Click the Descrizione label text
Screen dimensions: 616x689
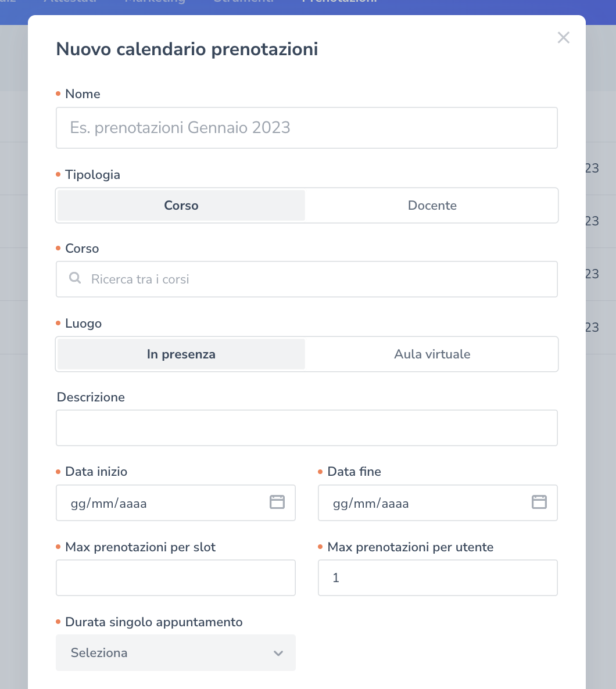point(91,397)
